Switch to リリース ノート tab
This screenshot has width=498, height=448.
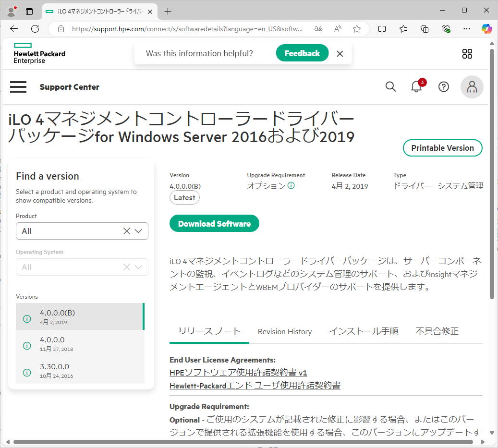[209, 331]
